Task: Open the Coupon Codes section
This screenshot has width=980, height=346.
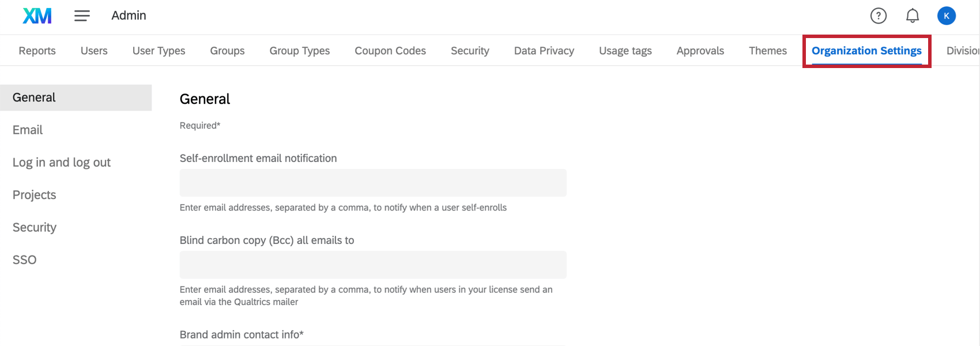Action: click(x=390, y=51)
